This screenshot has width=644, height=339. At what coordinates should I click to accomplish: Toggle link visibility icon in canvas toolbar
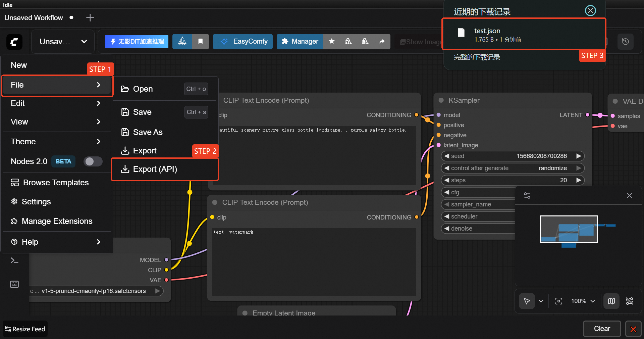(630, 301)
